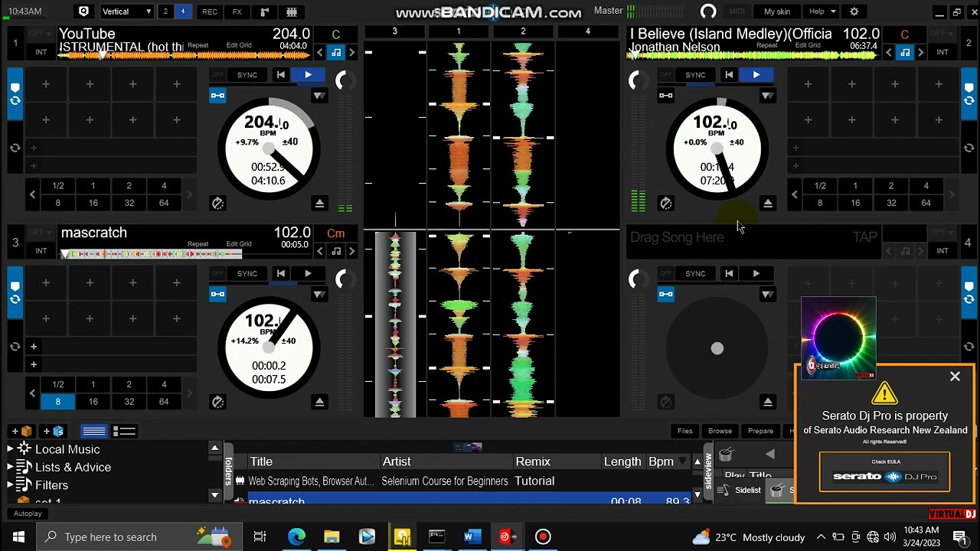Viewport: 980px width, 551px height.
Task: Close the Serato Dj Pro popup
Action: (x=955, y=377)
